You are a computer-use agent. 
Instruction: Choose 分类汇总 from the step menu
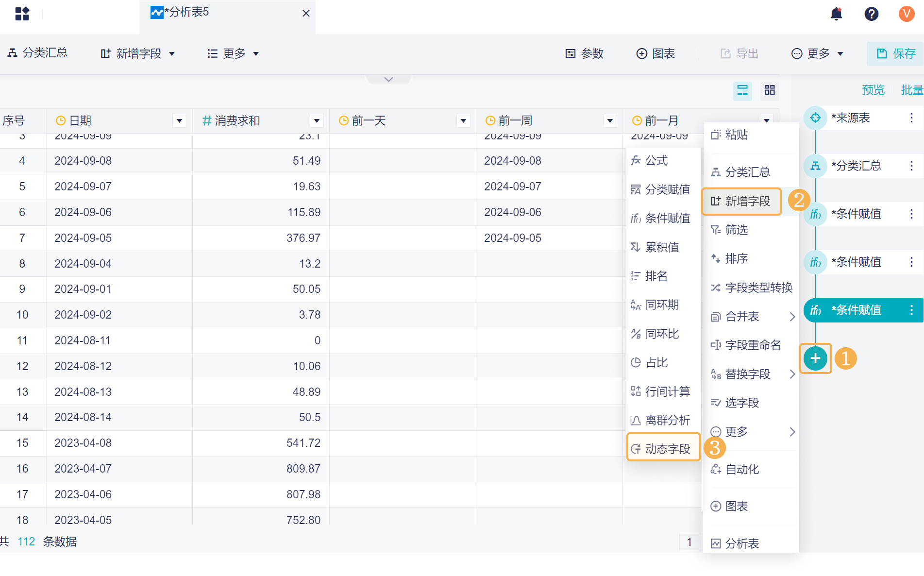click(x=751, y=172)
